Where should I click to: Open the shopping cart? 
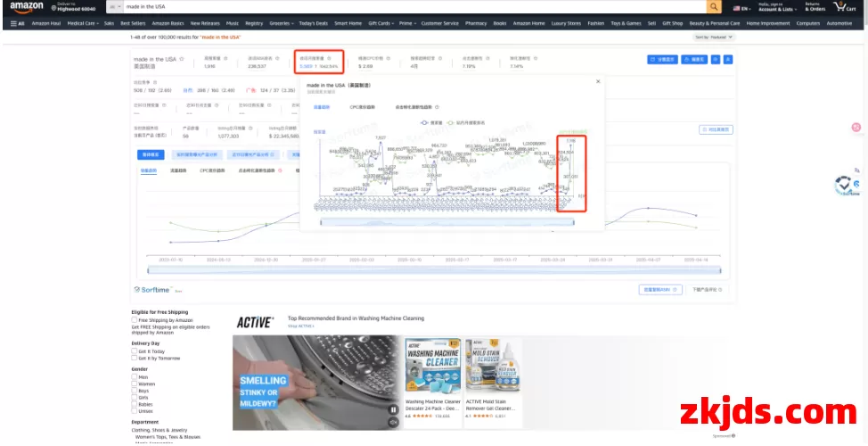click(x=844, y=7)
